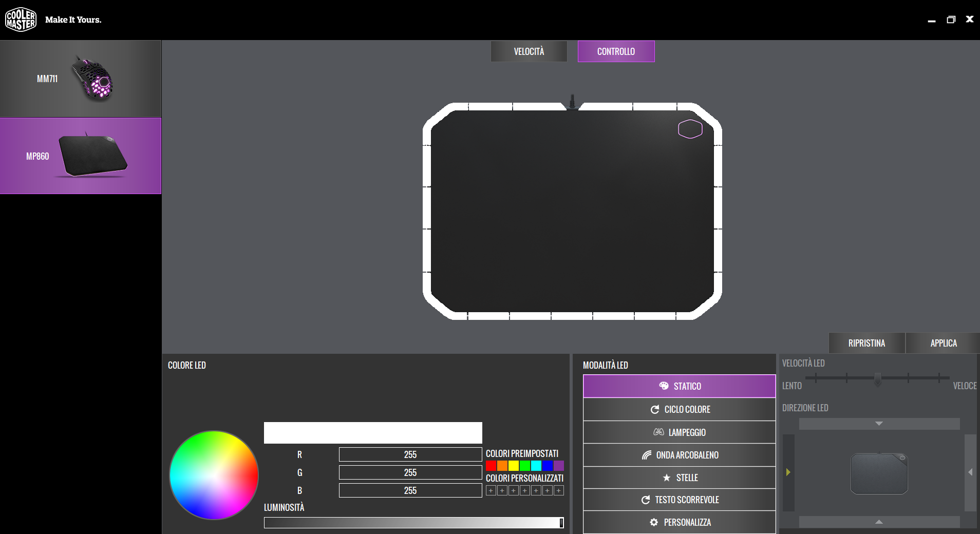The height and width of the screenshot is (534, 980).
Task: Click the mousepad direction preview thumbnail
Action: tap(879, 473)
